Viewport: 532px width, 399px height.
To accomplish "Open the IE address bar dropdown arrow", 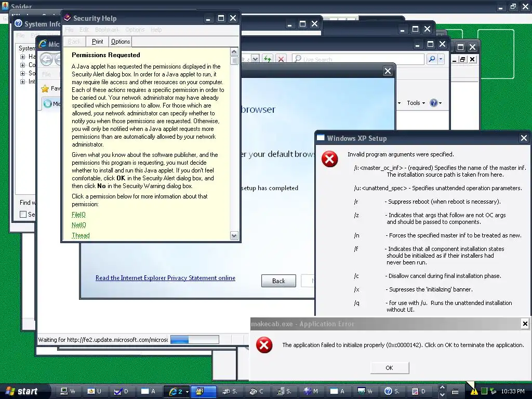I will pos(255,59).
